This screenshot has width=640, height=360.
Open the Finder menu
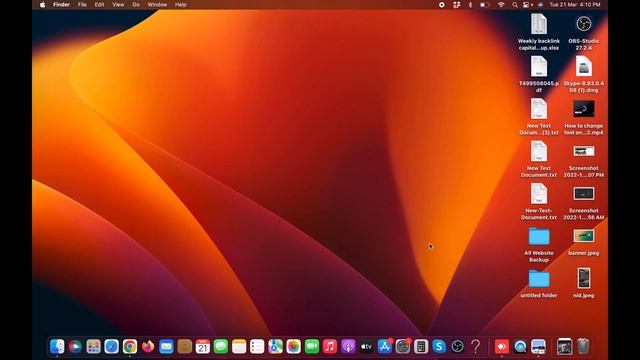click(61, 5)
